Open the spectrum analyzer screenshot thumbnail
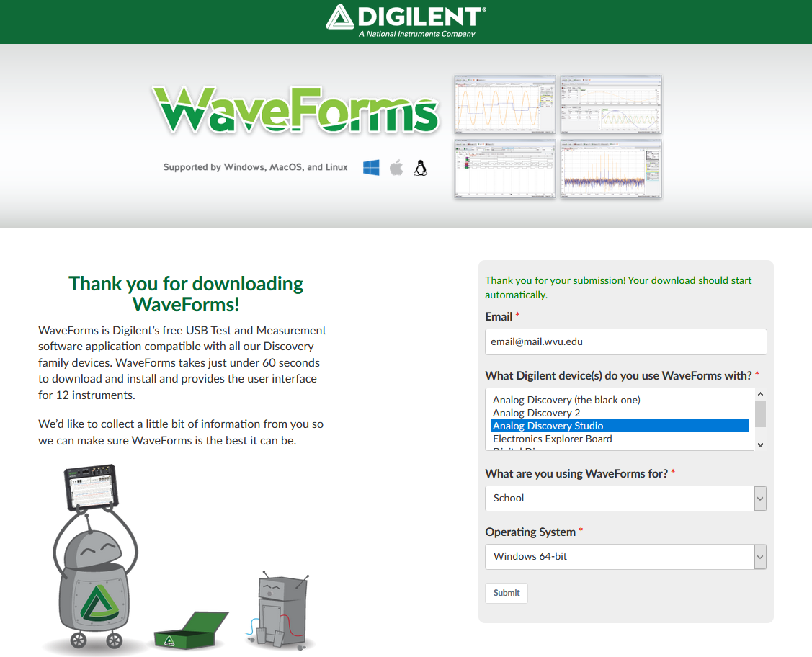The width and height of the screenshot is (812, 657). coord(611,169)
